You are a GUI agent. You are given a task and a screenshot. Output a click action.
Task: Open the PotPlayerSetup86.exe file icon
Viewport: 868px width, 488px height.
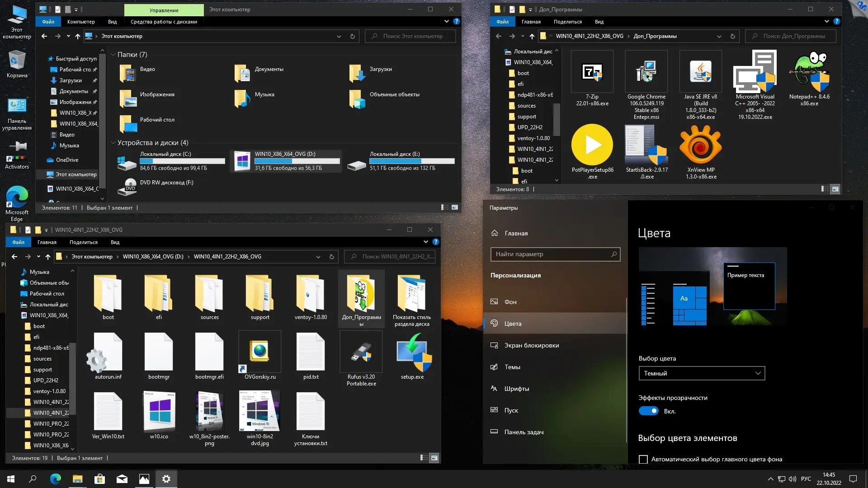[x=592, y=145]
